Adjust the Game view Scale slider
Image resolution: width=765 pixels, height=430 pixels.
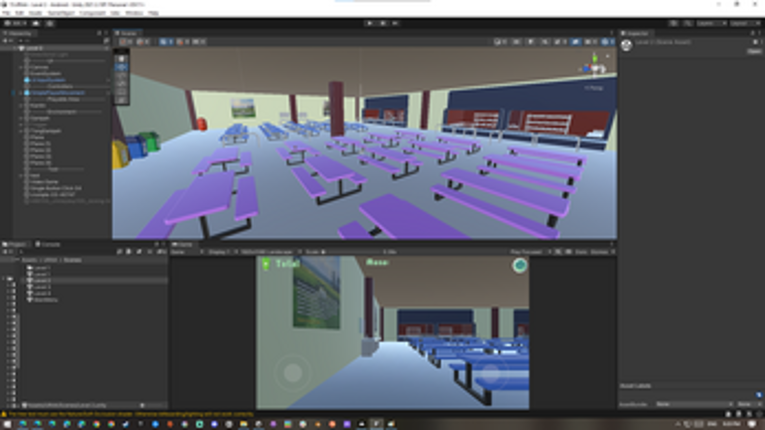coord(351,252)
